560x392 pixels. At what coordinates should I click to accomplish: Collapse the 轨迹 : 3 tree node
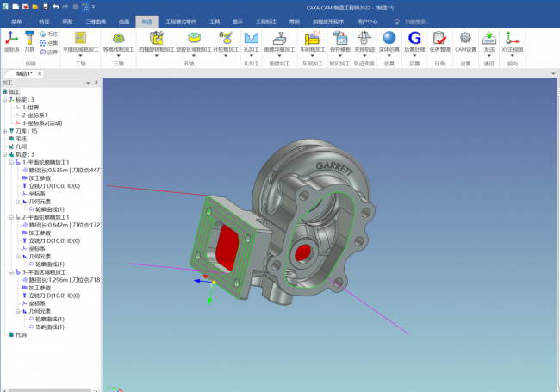(3, 155)
